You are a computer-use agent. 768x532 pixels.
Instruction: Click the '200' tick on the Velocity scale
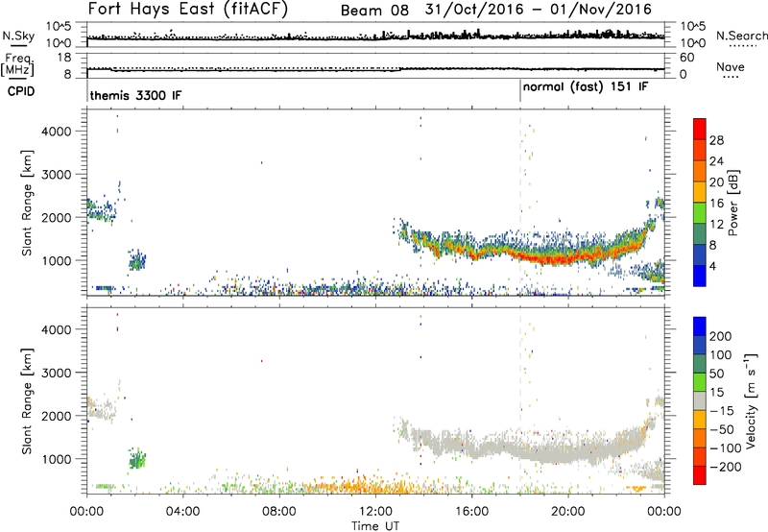(x=721, y=336)
